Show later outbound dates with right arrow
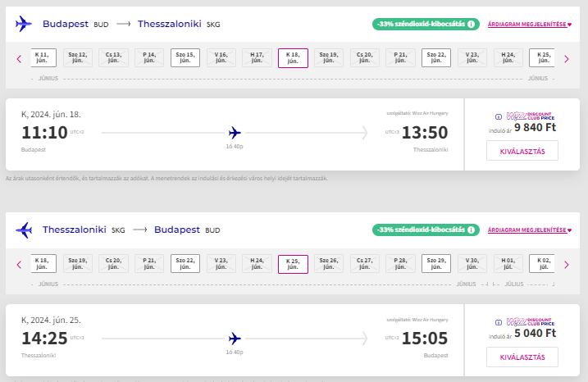Screen dimensions: 588x382 567,59
